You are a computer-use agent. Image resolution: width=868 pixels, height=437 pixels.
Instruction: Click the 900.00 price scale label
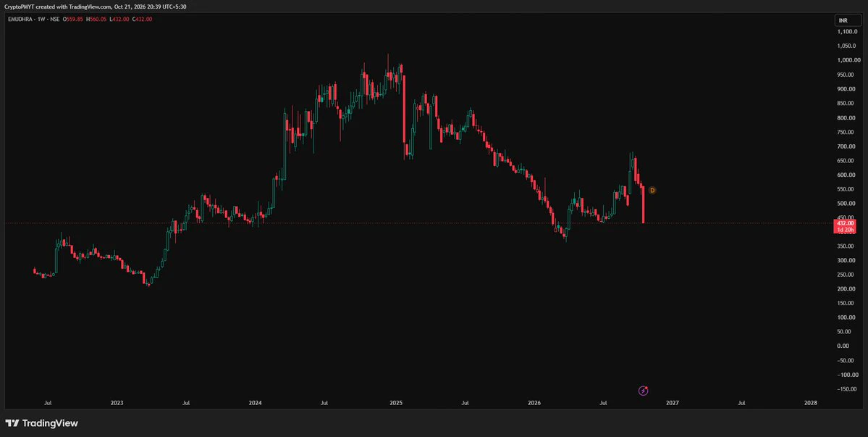tap(847, 89)
